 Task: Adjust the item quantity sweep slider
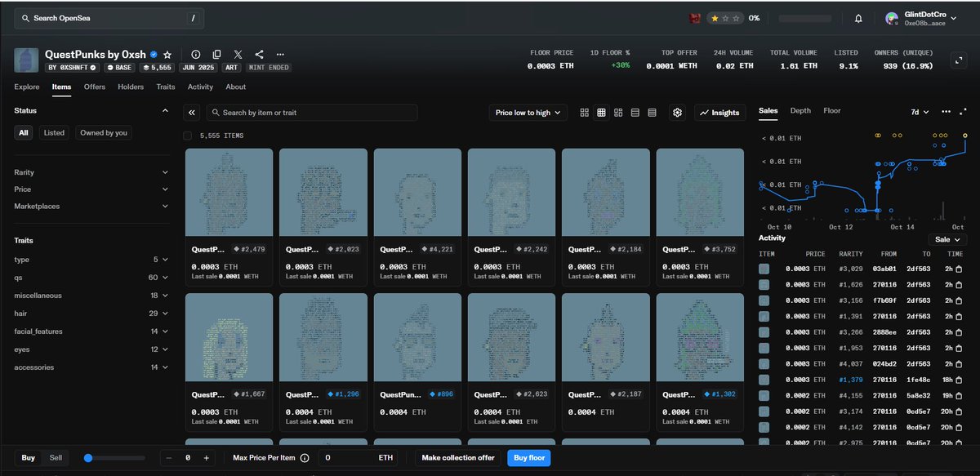tap(114, 458)
